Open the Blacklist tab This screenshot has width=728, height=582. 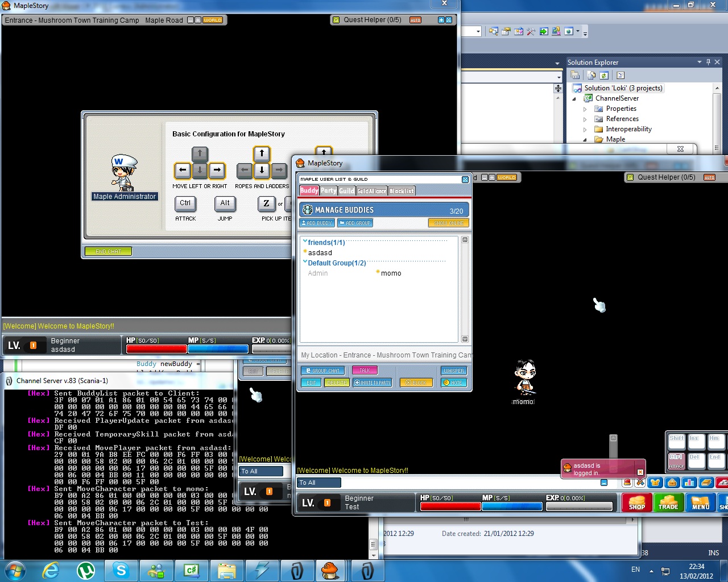(x=402, y=191)
